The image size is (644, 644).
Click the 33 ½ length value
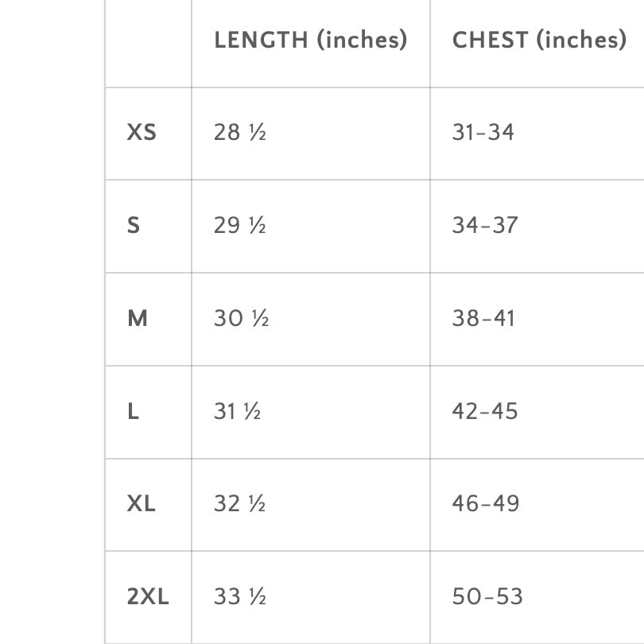239,597
